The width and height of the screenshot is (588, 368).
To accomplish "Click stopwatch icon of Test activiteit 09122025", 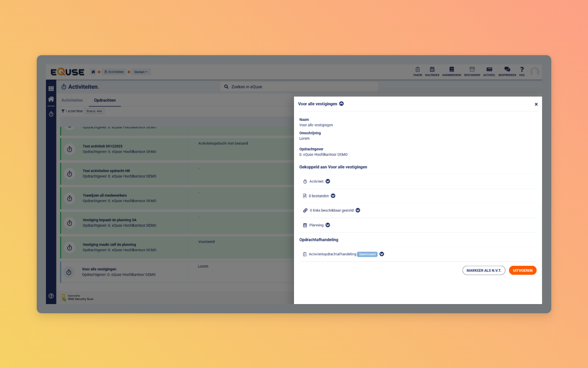I will [x=69, y=149].
